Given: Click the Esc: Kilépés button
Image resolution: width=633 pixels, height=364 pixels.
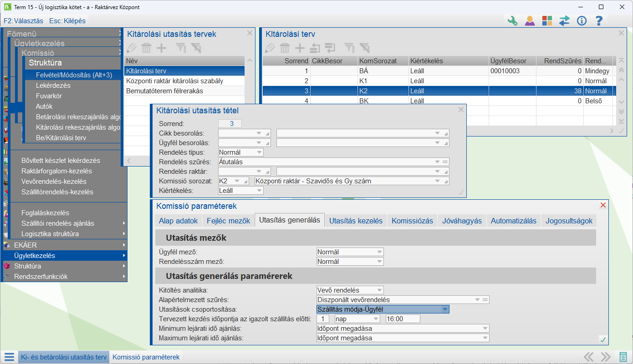Looking at the screenshot, I should pos(67,21).
